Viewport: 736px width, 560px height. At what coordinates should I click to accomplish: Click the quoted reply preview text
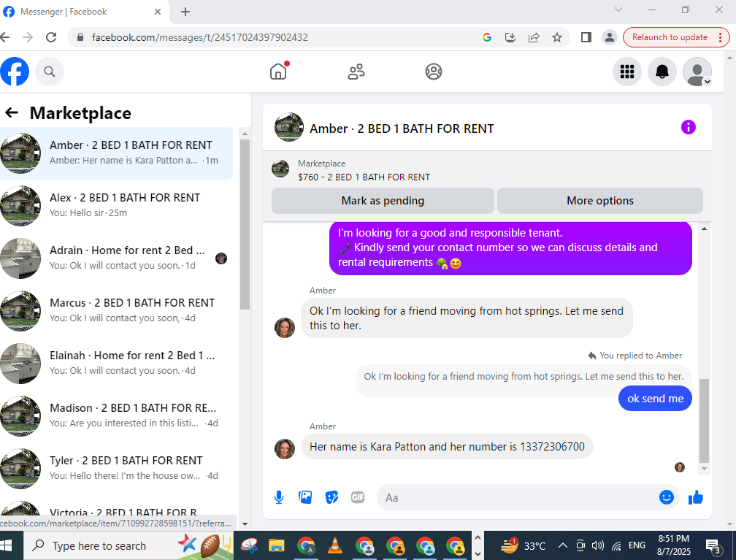(524, 377)
